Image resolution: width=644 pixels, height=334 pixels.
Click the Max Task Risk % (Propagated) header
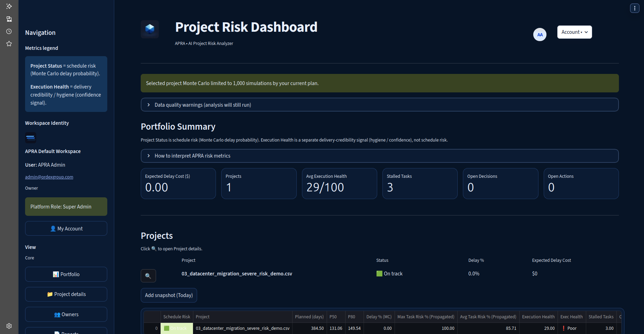tap(426, 317)
